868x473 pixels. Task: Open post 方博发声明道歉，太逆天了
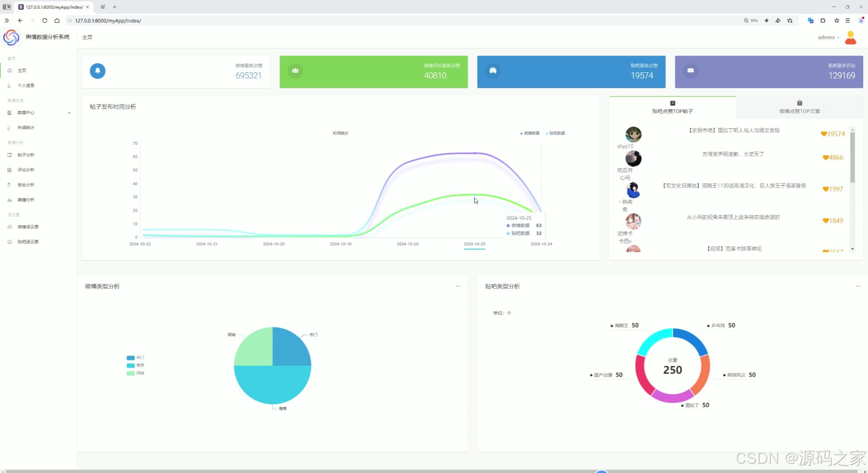pos(733,154)
